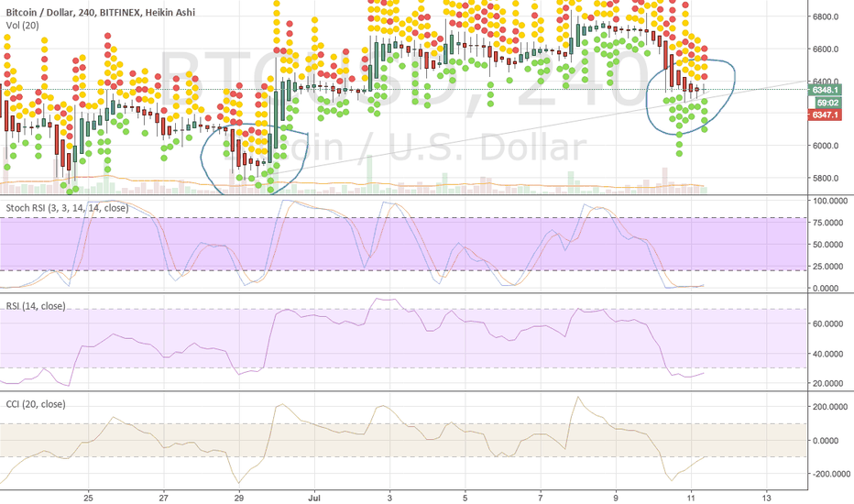854x504 pixels.
Task: Click the 27 date label on time axis
Action: [163, 498]
